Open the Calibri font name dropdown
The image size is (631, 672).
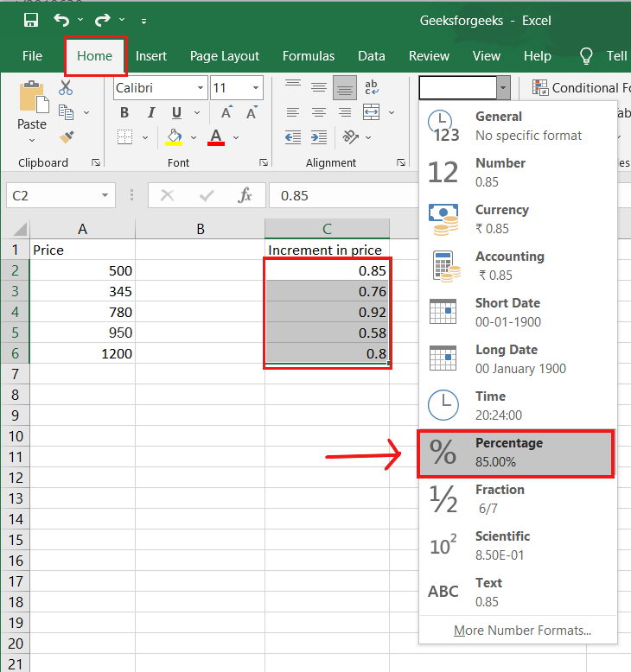(x=201, y=87)
